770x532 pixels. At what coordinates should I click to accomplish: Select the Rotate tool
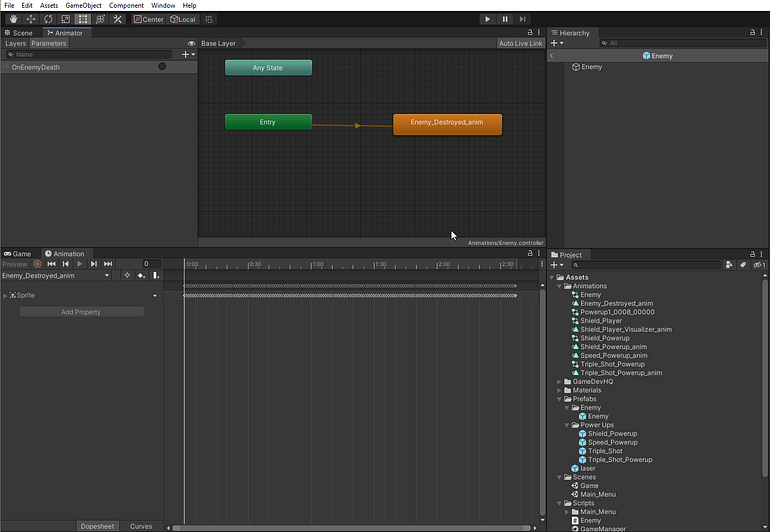tap(48, 19)
